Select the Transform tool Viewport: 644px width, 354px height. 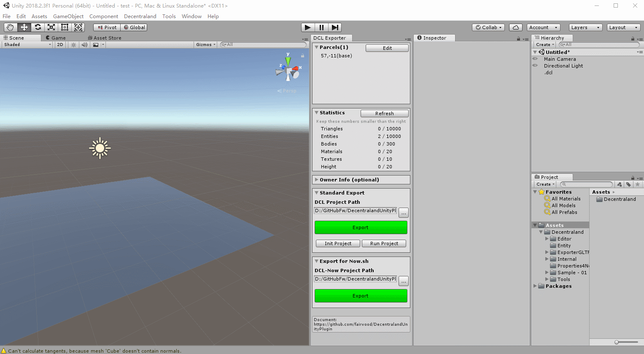tap(78, 27)
